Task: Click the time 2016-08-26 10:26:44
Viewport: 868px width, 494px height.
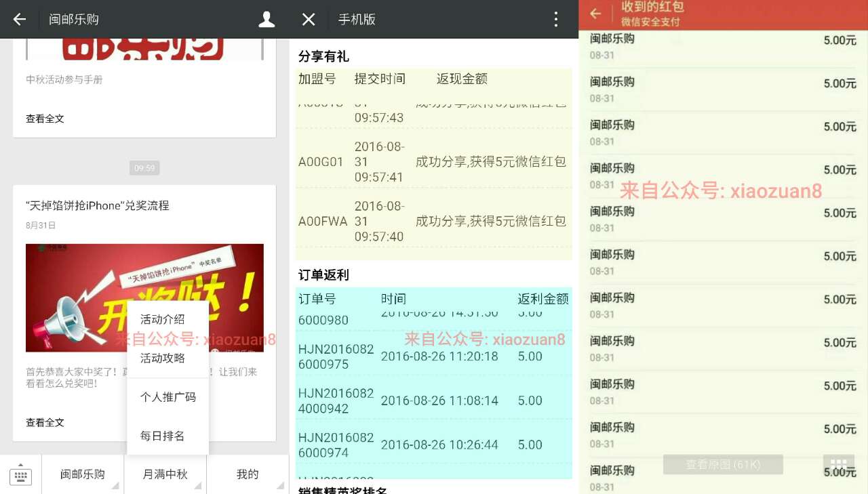Action: coord(439,445)
